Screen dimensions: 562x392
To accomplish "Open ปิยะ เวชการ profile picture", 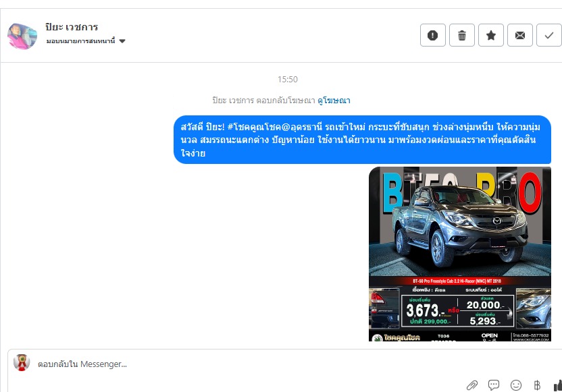I will (22, 36).
